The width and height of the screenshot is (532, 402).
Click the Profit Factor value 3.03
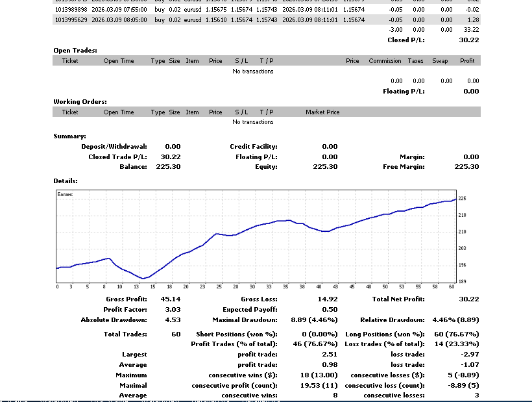(x=173, y=310)
